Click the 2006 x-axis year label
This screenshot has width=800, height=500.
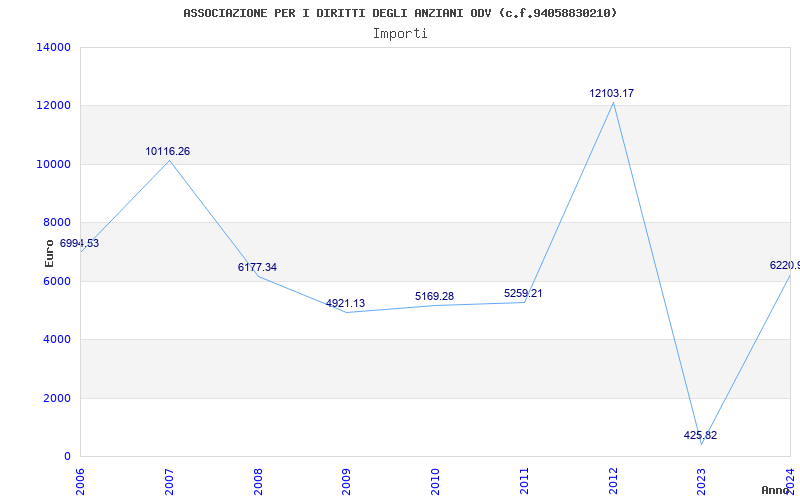[80, 481]
